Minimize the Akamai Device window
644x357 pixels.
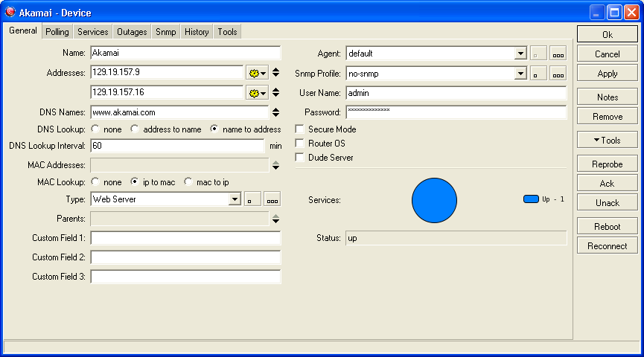pos(597,13)
